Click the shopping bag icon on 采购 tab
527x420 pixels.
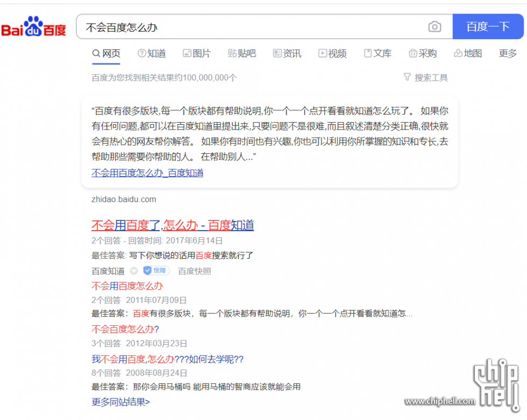click(x=413, y=53)
